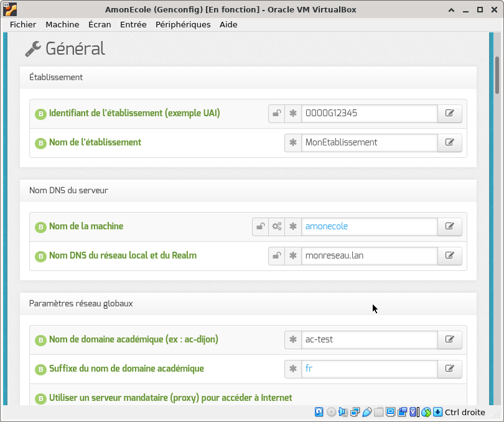Click the Suffixe du nom de domaine académique label
The height and width of the screenshot is (422, 504).
[126, 369]
